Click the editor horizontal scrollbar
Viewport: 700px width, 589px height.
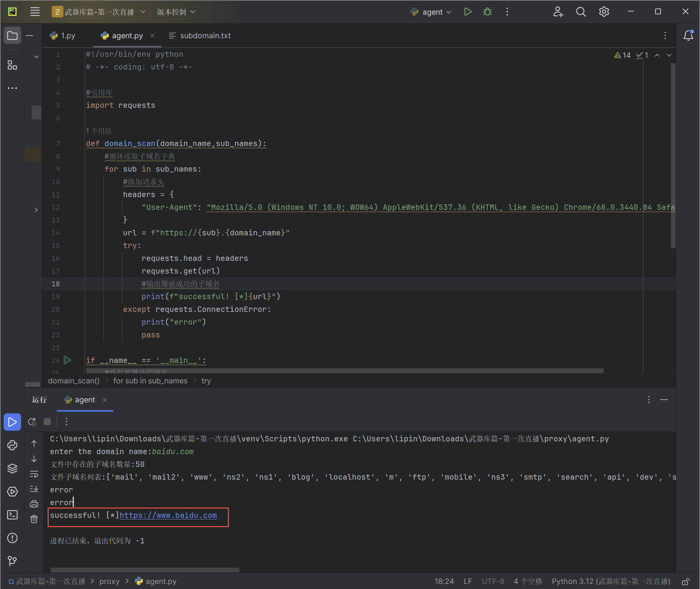click(344, 371)
